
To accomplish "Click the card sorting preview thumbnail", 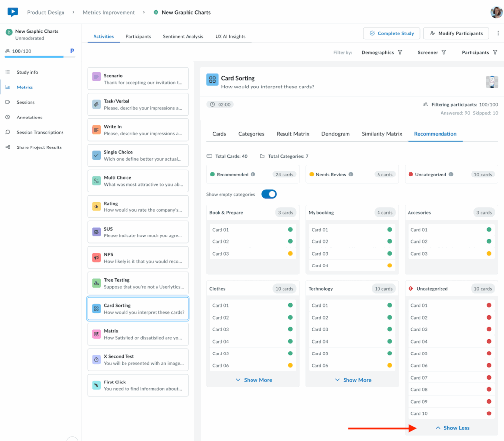I will pyautogui.click(x=492, y=82).
